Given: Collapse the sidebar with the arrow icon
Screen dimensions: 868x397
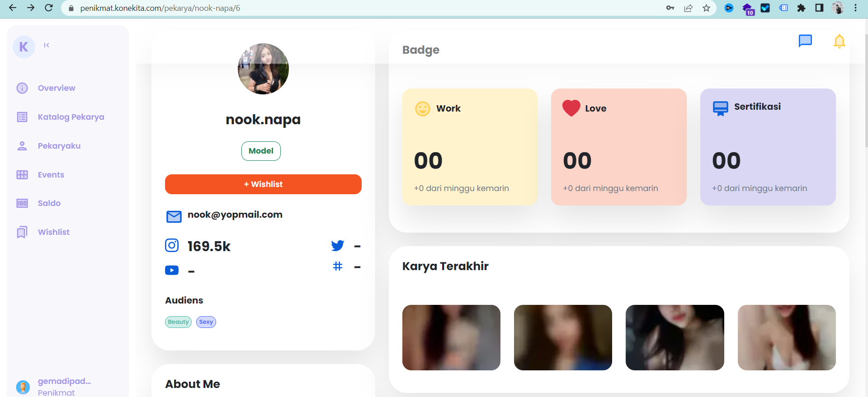Looking at the screenshot, I should (x=47, y=45).
